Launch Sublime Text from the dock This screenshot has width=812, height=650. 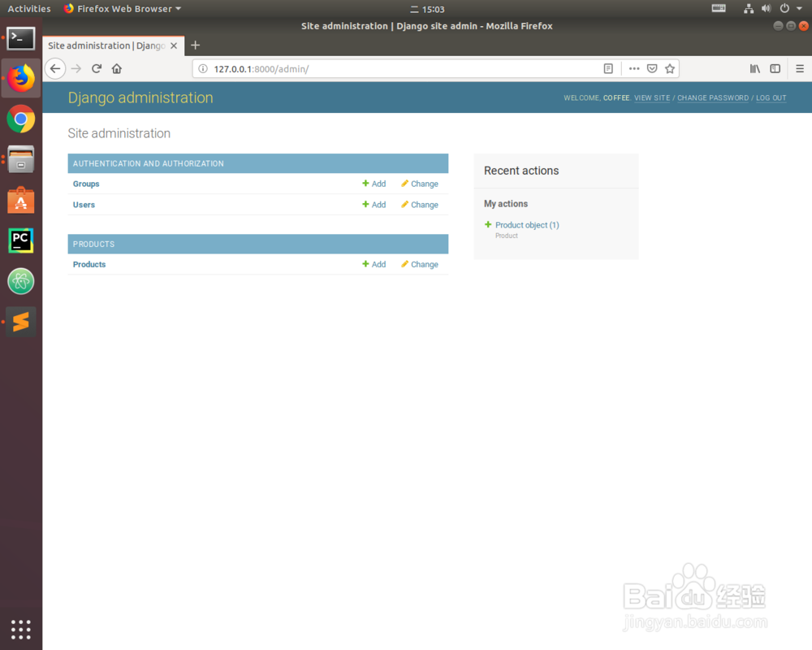coord(21,322)
